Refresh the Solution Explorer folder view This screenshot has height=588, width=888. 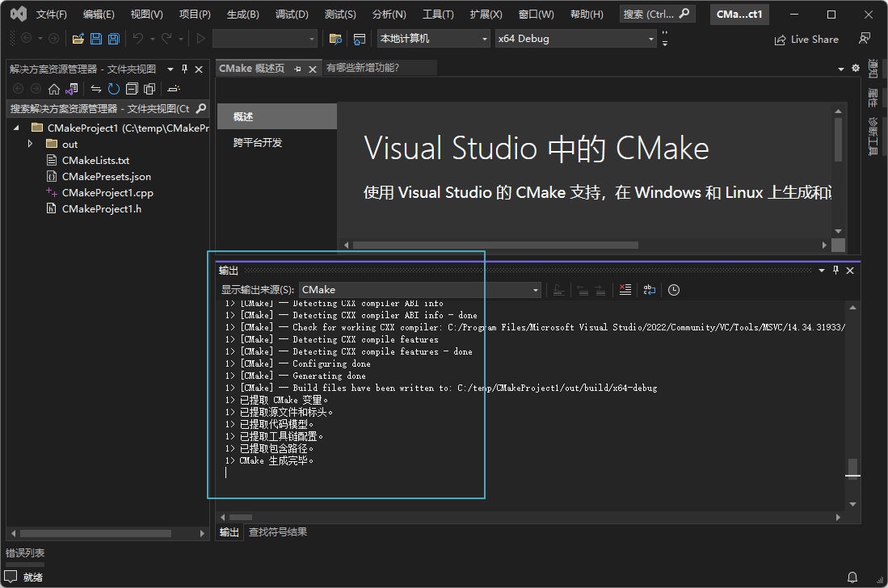pos(113,89)
